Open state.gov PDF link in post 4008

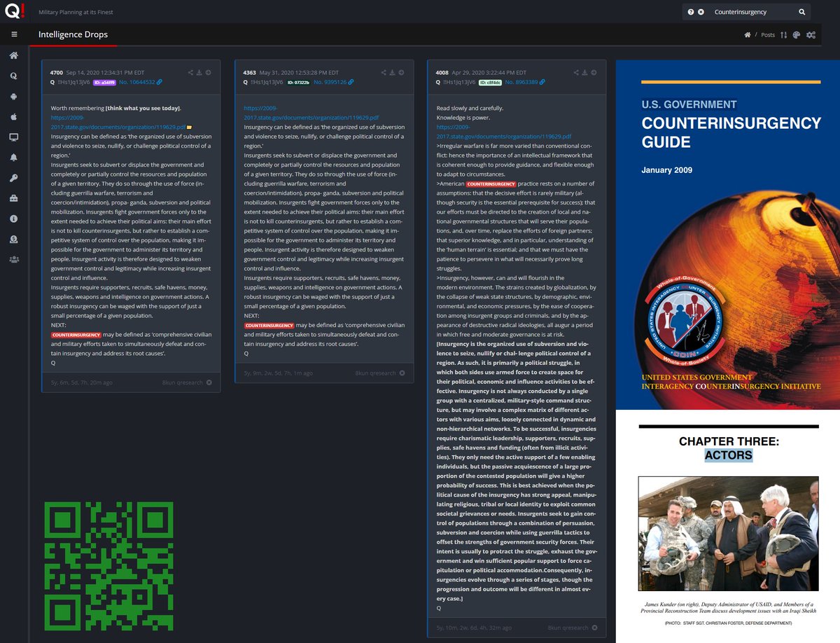(503, 132)
